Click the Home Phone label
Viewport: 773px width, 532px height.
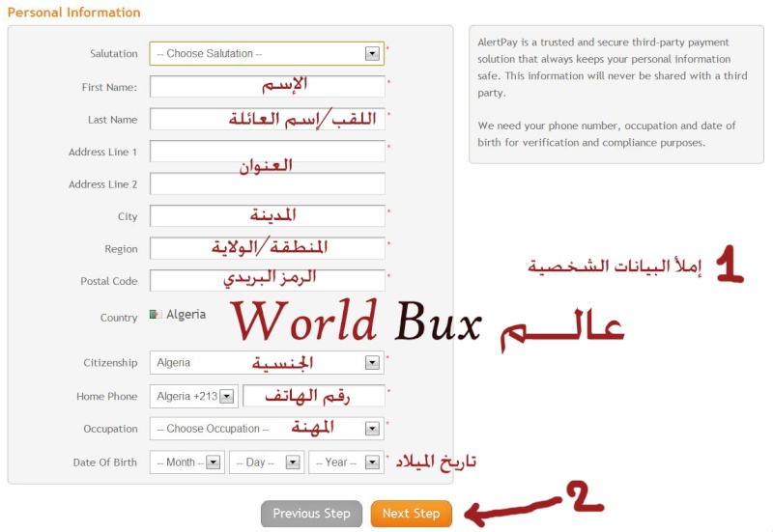tap(107, 397)
